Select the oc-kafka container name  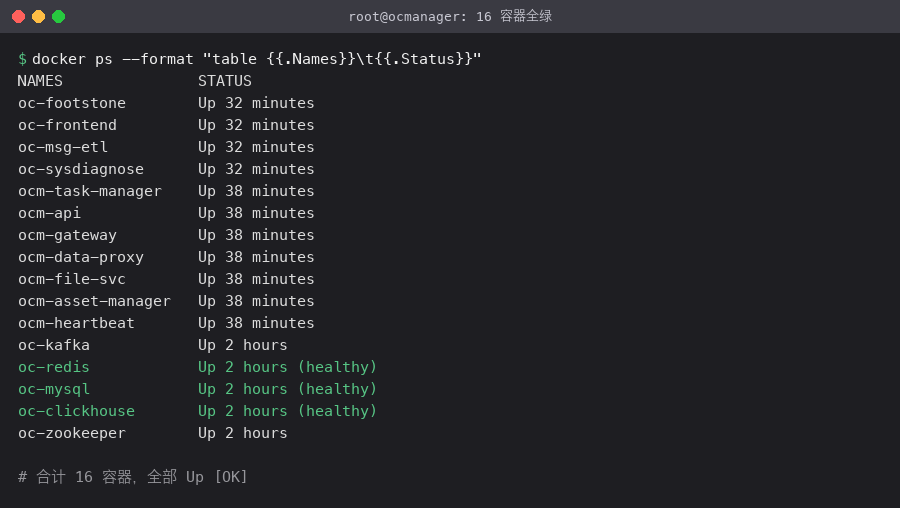(54, 345)
